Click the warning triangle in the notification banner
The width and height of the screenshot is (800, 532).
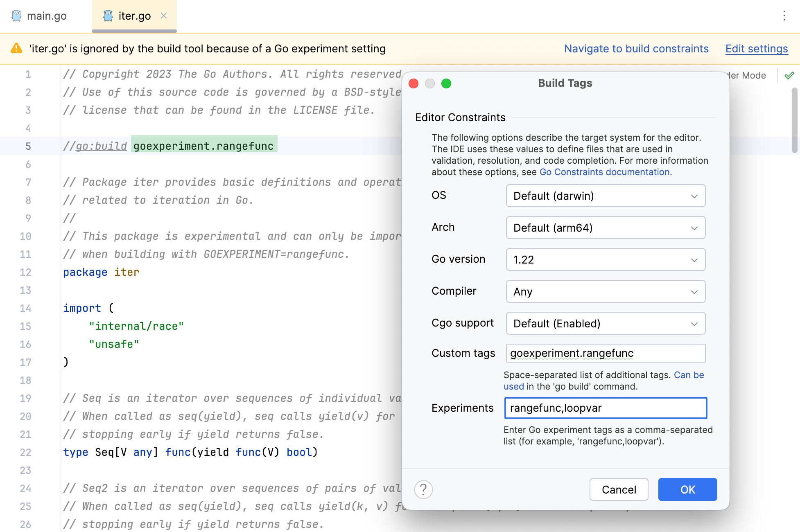(x=16, y=48)
